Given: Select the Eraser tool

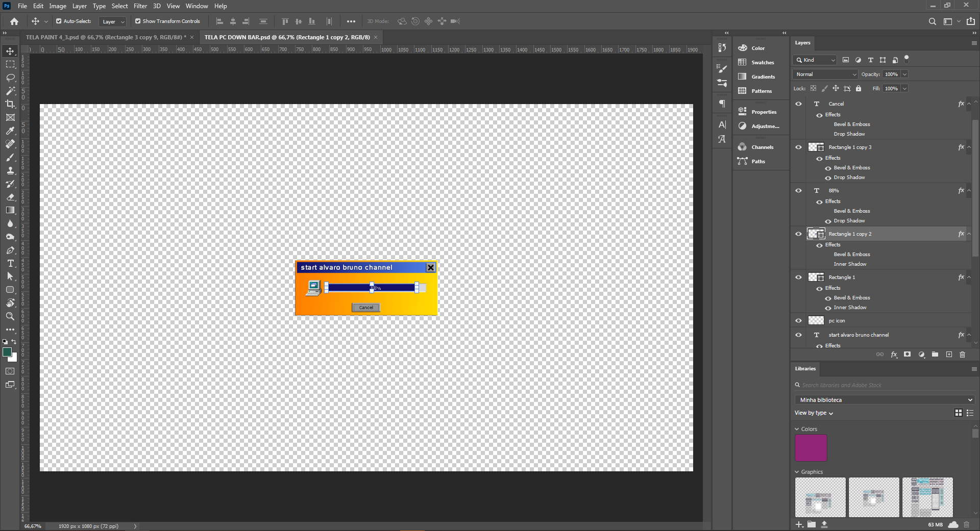Looking at the screenshot, I should [10, 197].
